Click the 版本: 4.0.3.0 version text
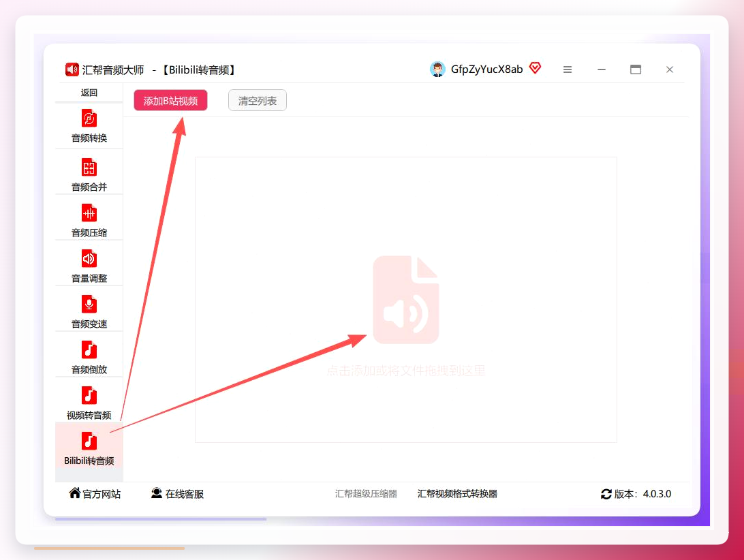 click(x=643, y=494)
